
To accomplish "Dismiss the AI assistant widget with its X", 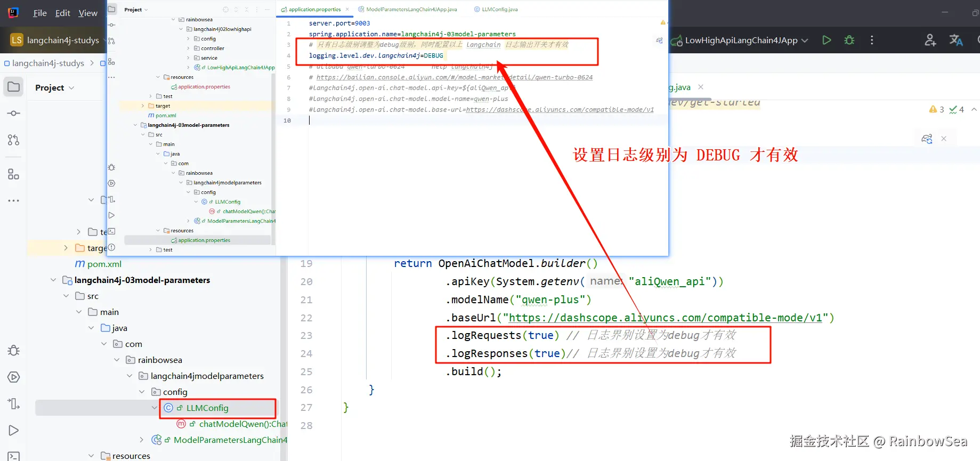I will point(944,139).
